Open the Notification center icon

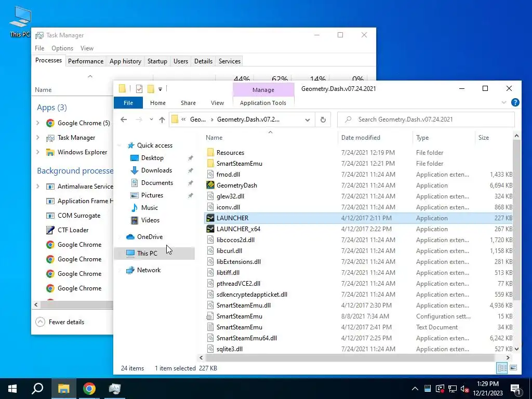pos(515,389)
